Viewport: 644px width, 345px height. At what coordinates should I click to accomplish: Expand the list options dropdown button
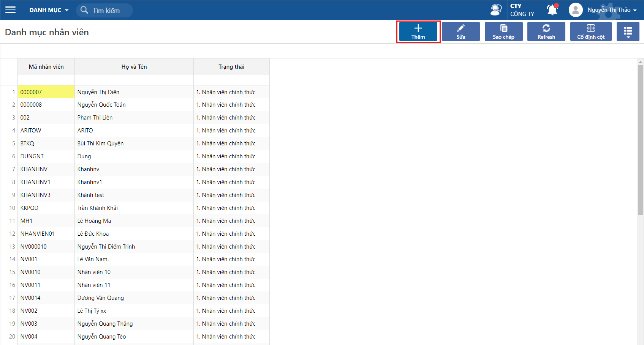[x=628, y=32]
